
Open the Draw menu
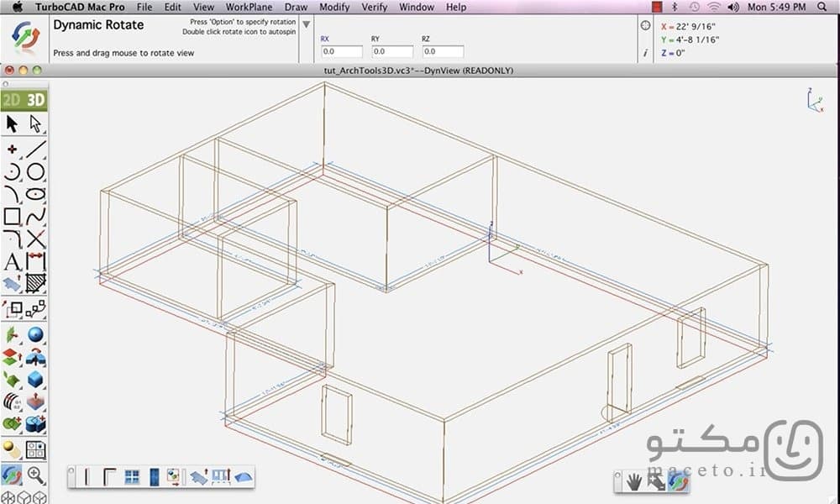296,7
